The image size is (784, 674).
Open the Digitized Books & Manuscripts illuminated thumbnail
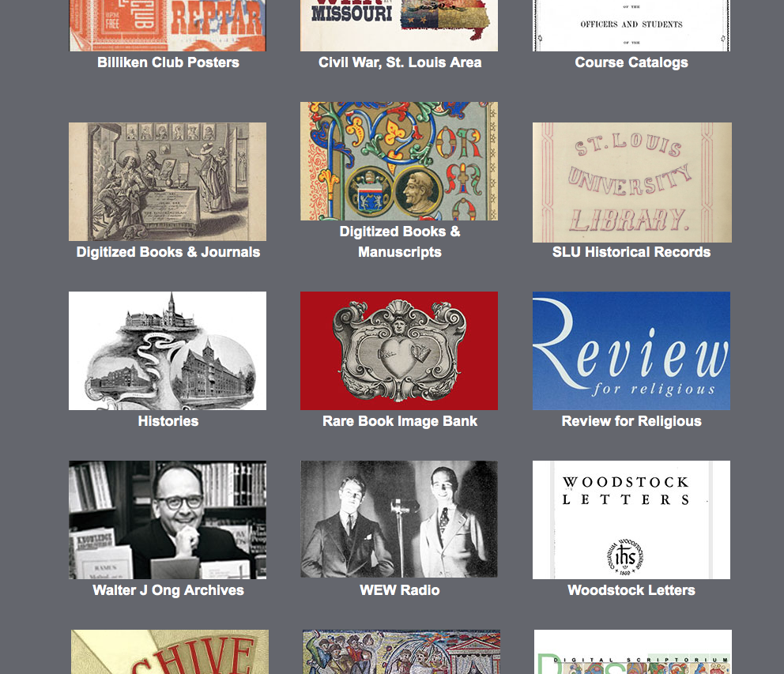[x=399, y=161]
